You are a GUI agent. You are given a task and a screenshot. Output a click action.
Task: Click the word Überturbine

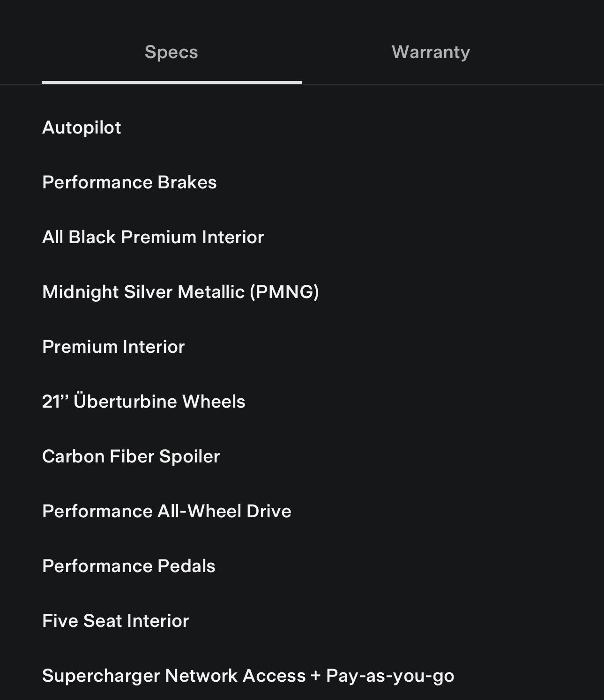tap(125, 402)
